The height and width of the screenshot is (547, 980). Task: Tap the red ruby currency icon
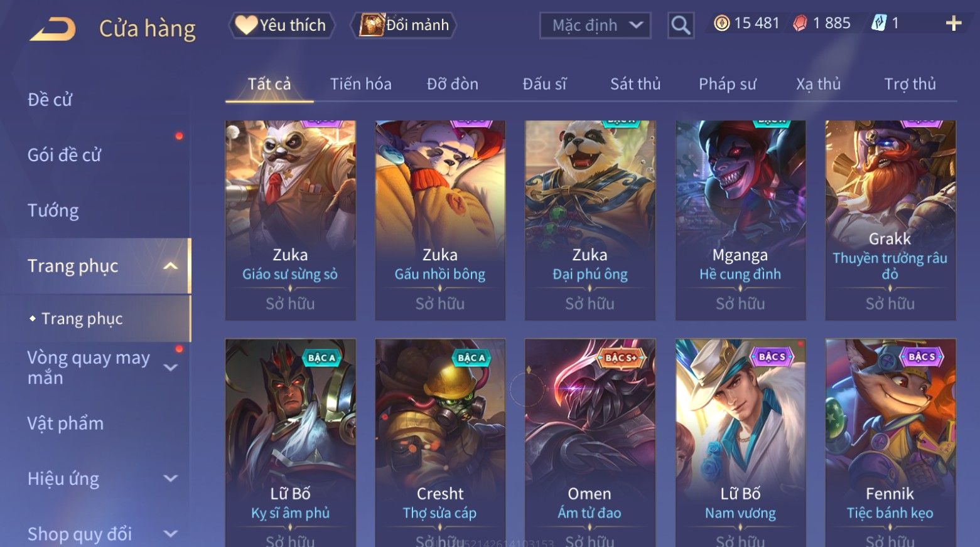click(x=800, y=24)
